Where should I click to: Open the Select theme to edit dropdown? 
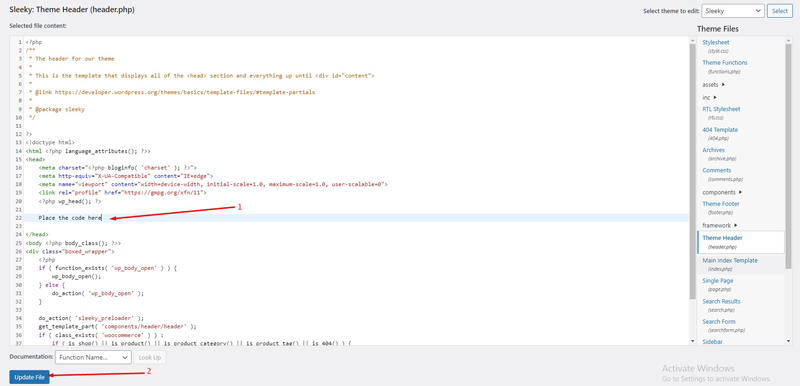[x=733, y=11]
